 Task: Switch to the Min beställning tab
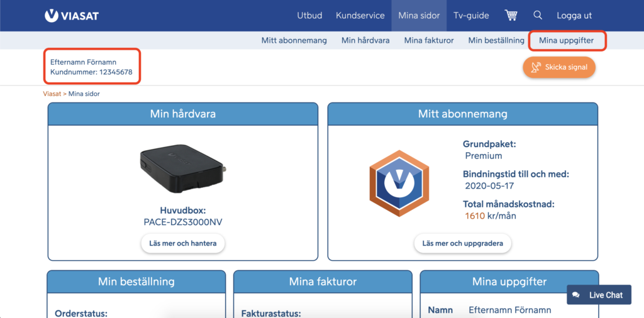coord(496,41)
